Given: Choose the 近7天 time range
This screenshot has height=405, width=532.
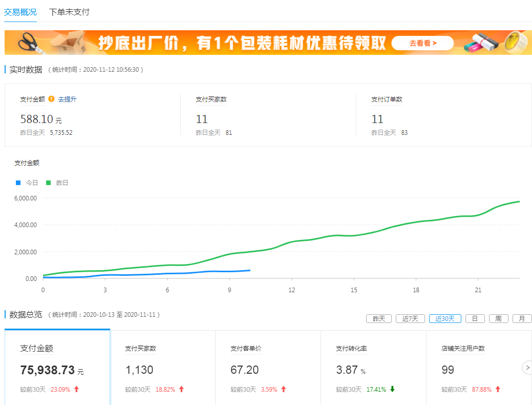Looking at the screenshot, I should coord(411,318).
